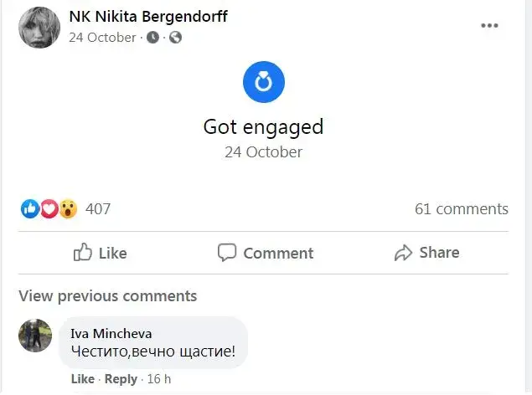
Task: Like Iva Mincheva's comment
Action: (x=82, y=379)
